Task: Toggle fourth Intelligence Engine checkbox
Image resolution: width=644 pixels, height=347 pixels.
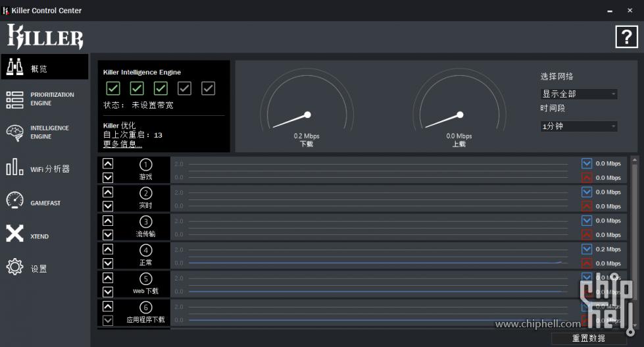Action: click(x=184, y=88)
